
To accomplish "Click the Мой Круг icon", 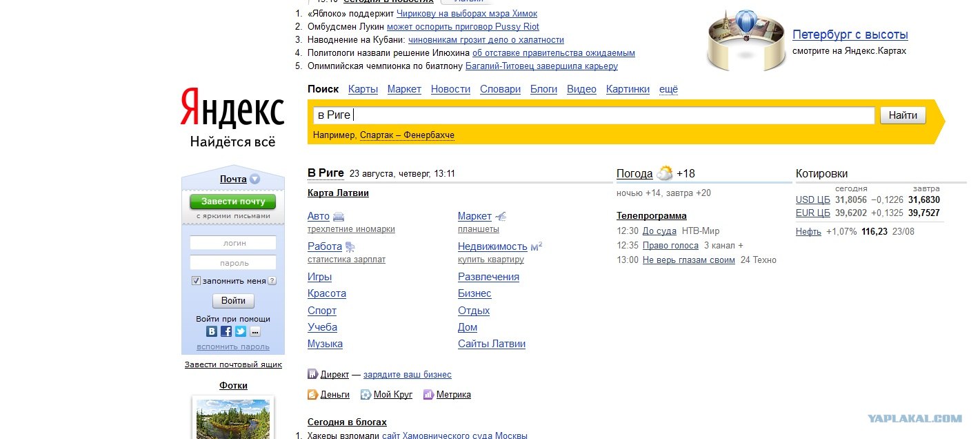I will [x=366, y=395].
